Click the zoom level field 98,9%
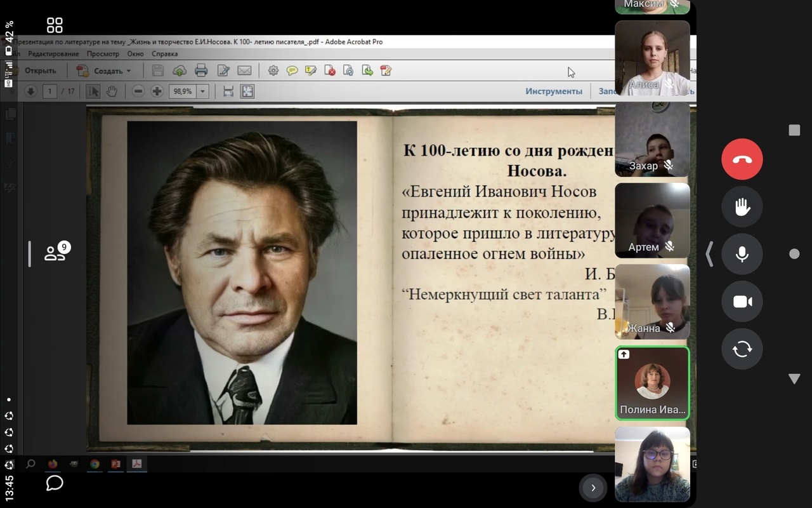Viewport: 812px width, 508px height. click(183, 91)
